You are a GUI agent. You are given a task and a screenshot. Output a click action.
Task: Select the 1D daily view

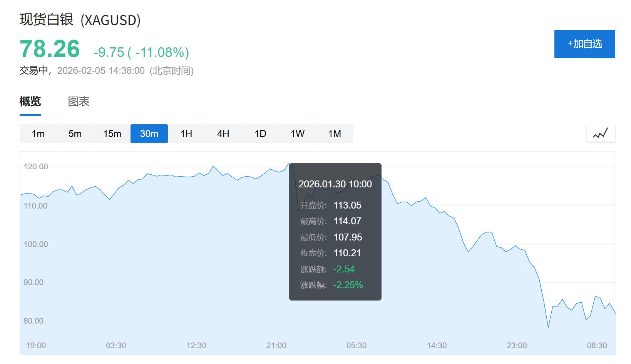tap(260, 134)
